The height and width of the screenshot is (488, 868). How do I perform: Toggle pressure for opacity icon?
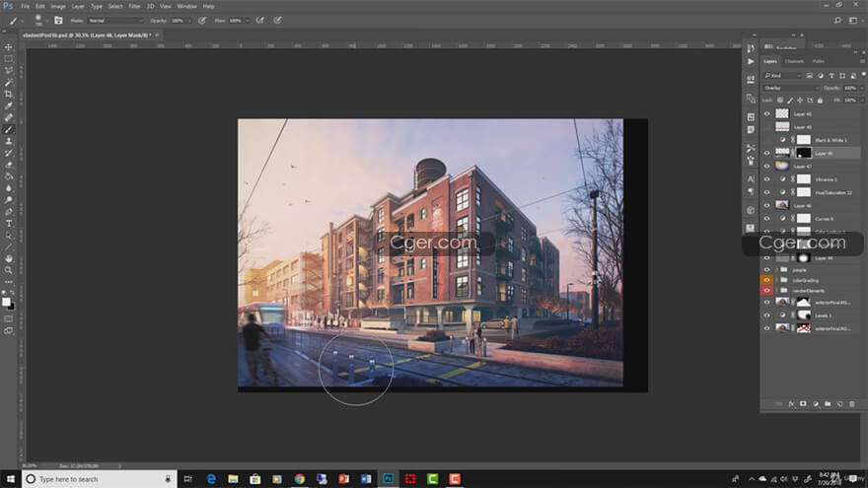(x=202, y=21)
